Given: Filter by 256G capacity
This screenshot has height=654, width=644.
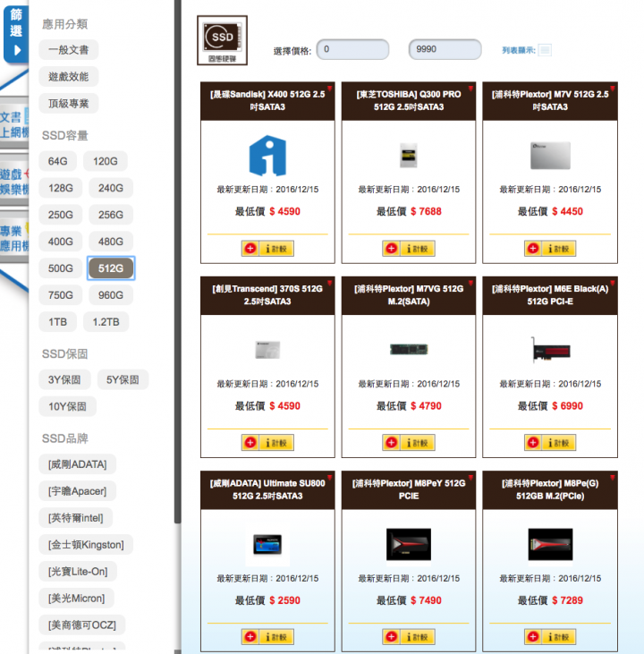Looking at the screenshot, I should tap(111, 215).
